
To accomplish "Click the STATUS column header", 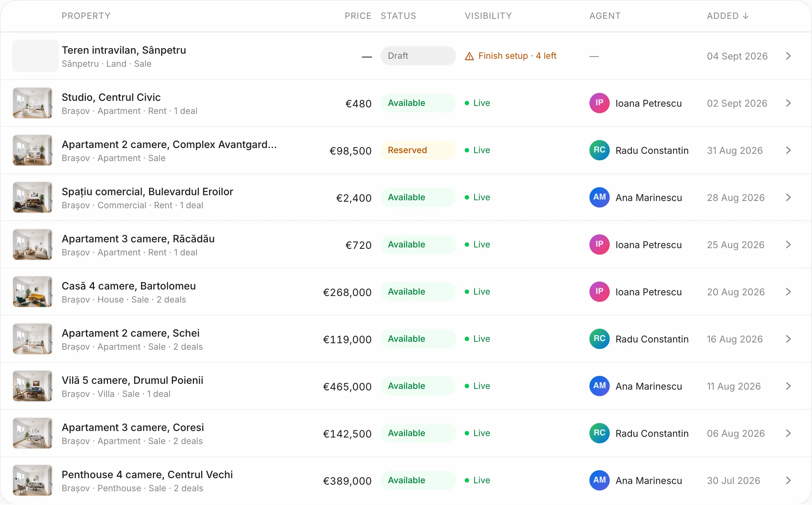I will [x=398, y=16].
